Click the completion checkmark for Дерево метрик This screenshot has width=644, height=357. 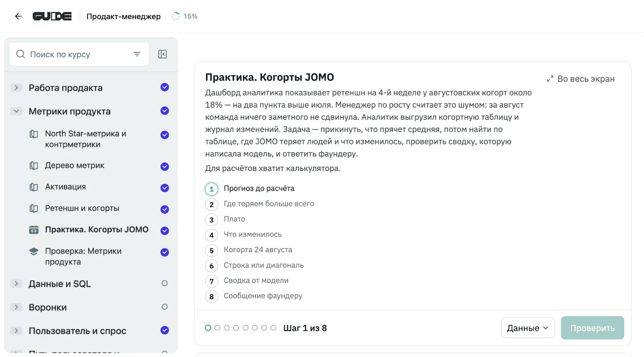pos(165,167)
